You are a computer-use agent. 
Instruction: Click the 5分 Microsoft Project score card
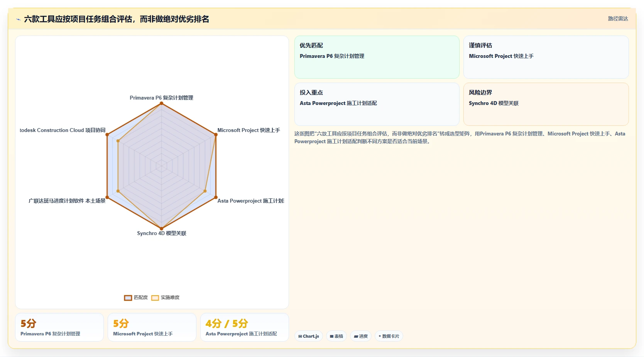(x=152, y=327)
